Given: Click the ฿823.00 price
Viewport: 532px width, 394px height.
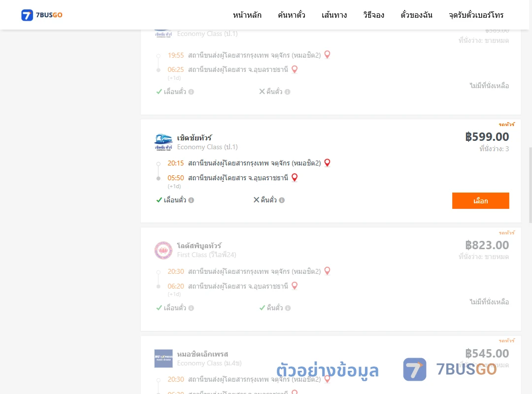Looking at the screenshot, I should tap(487, 245).
